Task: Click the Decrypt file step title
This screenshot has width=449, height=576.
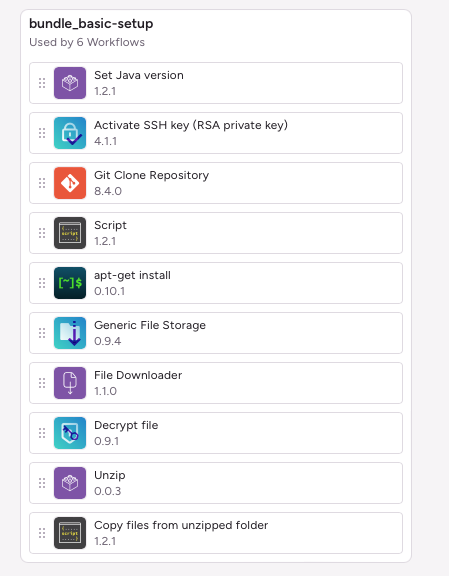Action: coord(126,425)
